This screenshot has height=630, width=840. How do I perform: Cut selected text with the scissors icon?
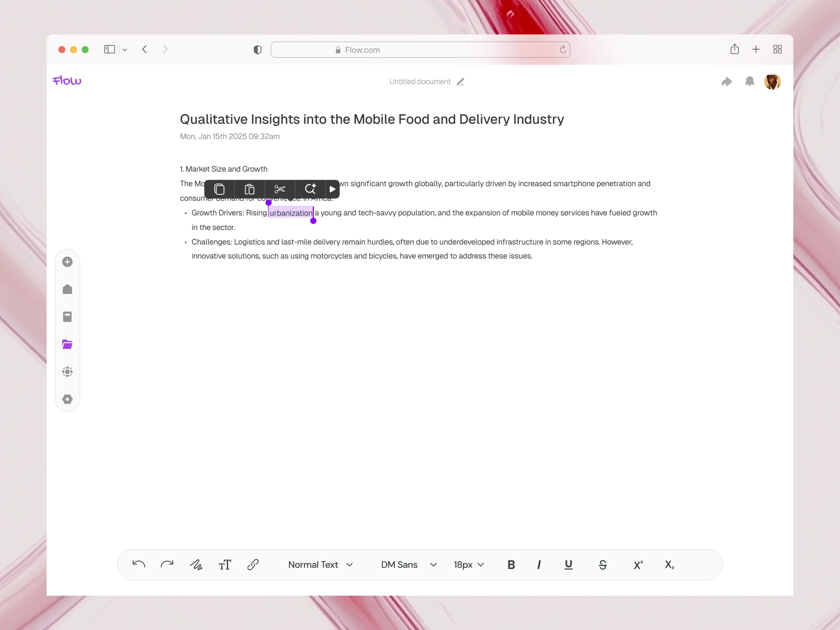pos(280,189)
